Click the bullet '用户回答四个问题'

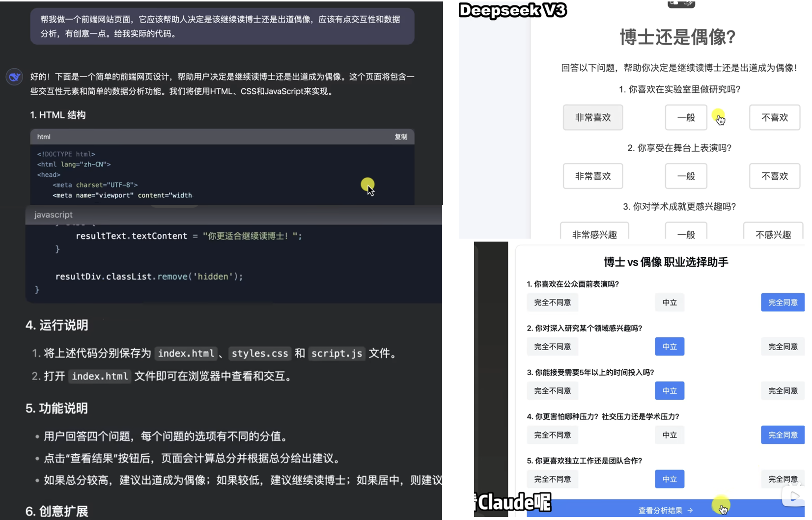166,436
